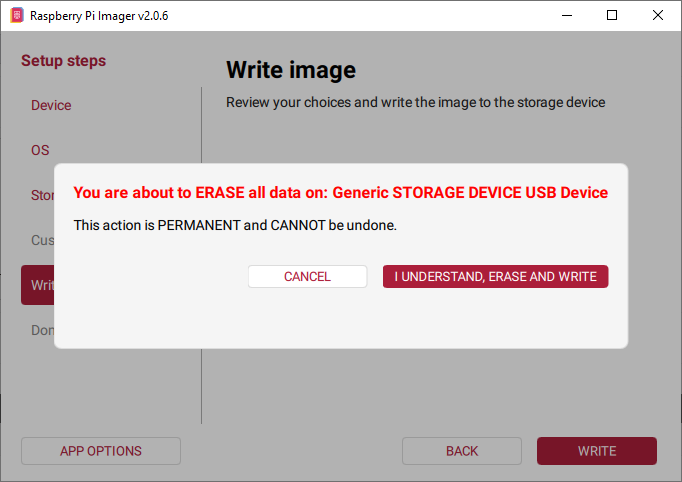Open App Options
This screenshot has height=482, width=682.
pyautogui.click(x=100, y=451)
